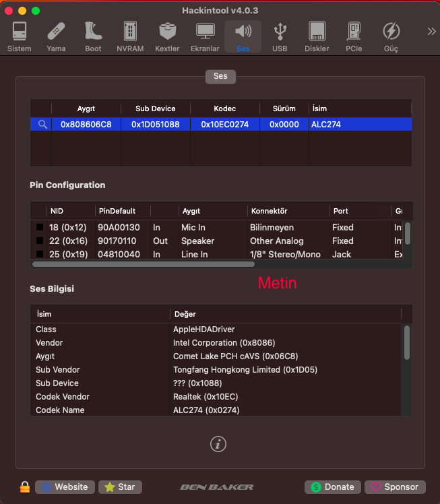Click the Donate button

point(333,487)
